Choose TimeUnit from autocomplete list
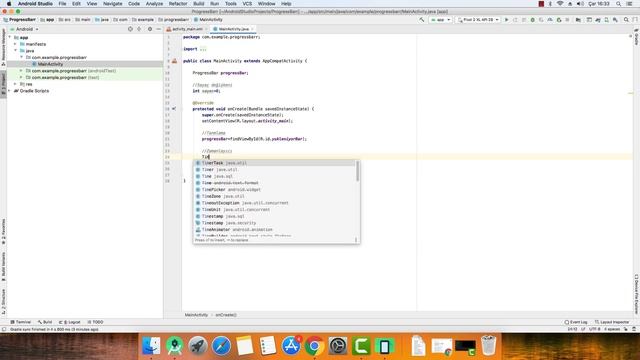This screenshot has width=640, height=360. [x=274, y=209]
